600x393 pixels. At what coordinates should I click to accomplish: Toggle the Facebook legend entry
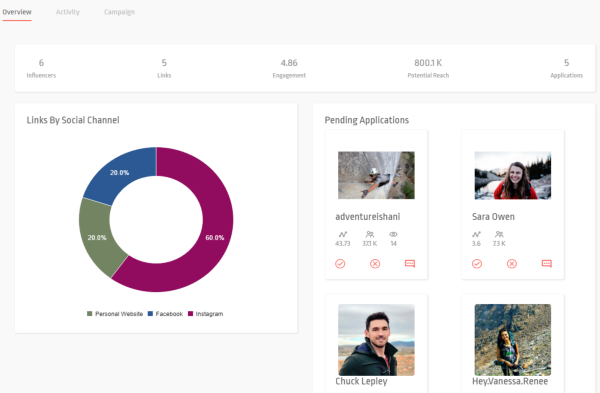(165, 314)
